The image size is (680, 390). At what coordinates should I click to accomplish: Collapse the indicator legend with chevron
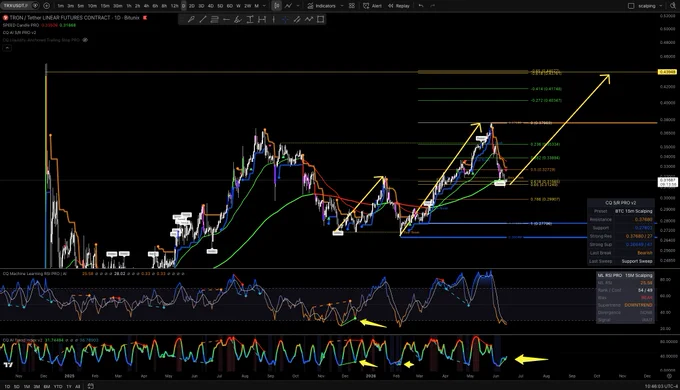coord(7,48)
